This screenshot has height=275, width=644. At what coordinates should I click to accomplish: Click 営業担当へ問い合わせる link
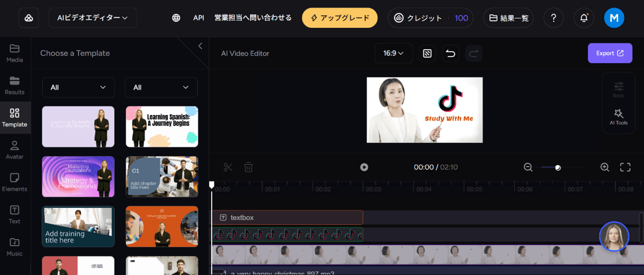tap(253, 18)
